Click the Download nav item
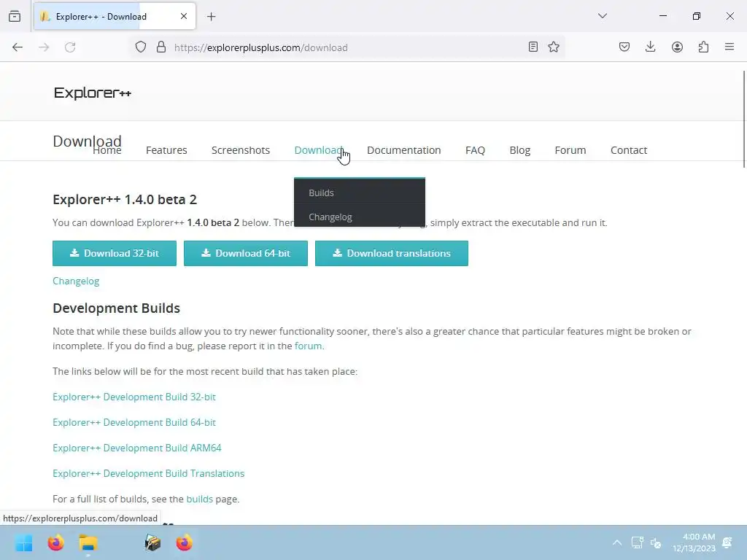Viewport: 747px width, 560px height. 318,150
